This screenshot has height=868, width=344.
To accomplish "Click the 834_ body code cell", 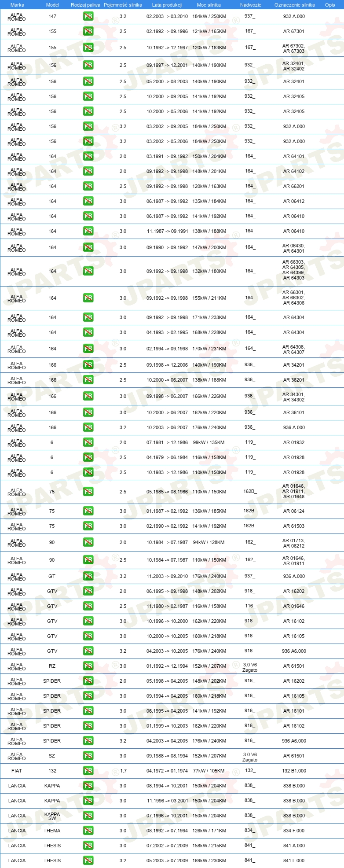I will (x=250, y=831).
